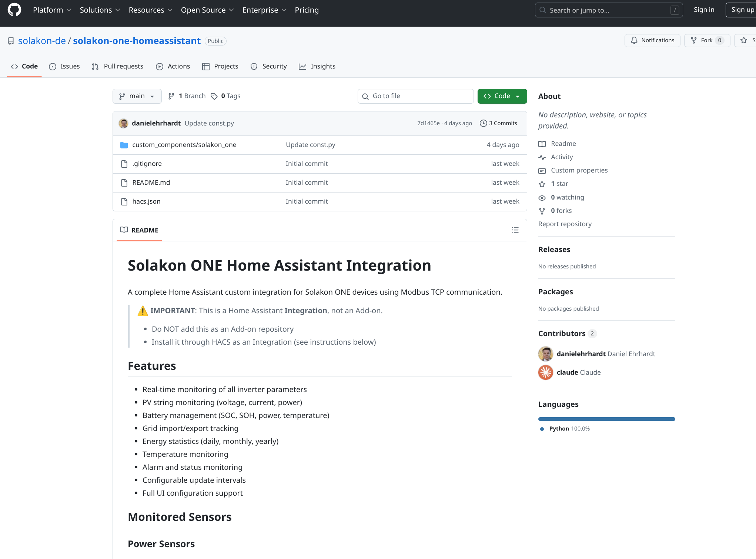Click the Python language progress bar

point(606,419)
